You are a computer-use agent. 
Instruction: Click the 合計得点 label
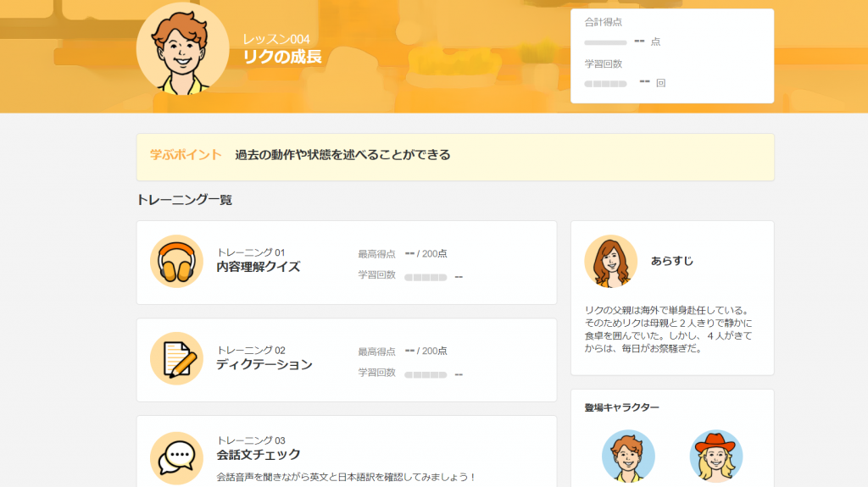(x=604, y=22)
